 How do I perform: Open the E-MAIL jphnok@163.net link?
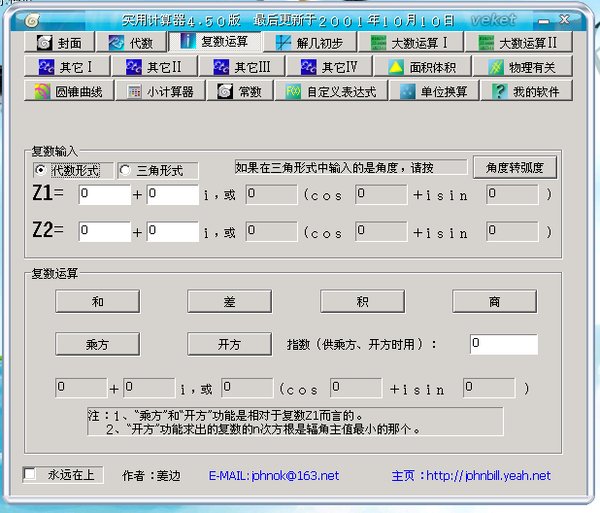point(274,476)
